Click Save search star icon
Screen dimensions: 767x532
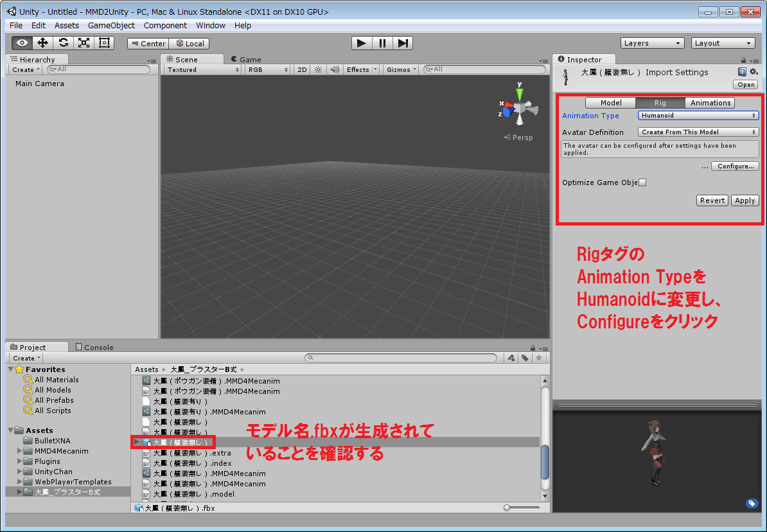(538, 358)
